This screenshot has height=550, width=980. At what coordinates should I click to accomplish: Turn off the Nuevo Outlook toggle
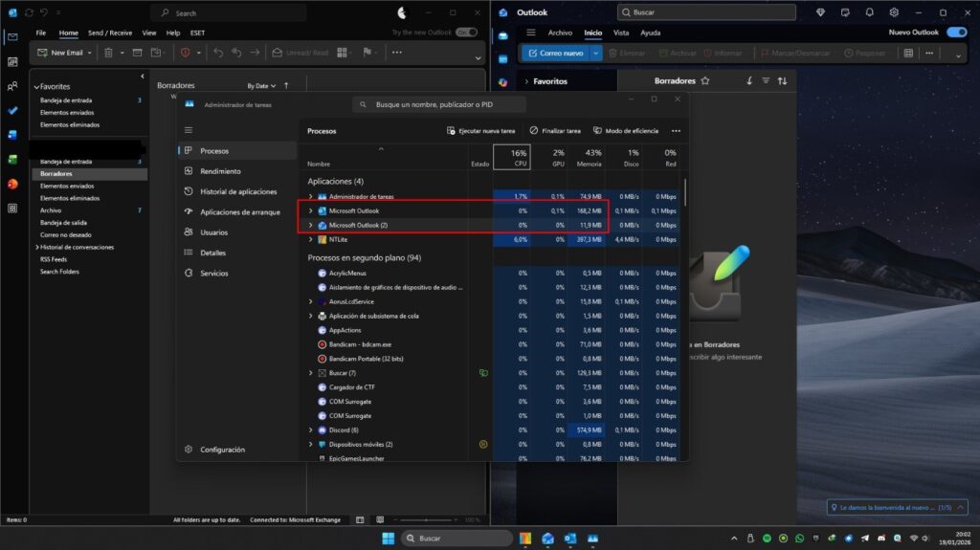(x=955, y=33)
